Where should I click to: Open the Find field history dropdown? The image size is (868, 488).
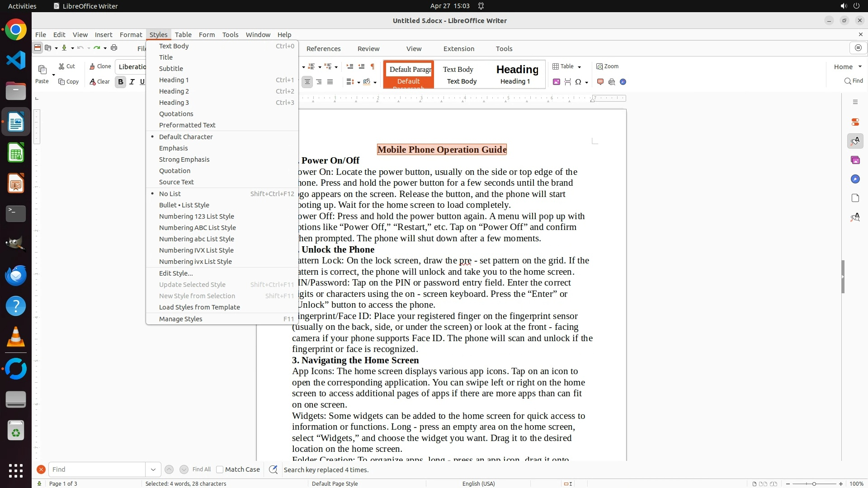click(153, 469)
